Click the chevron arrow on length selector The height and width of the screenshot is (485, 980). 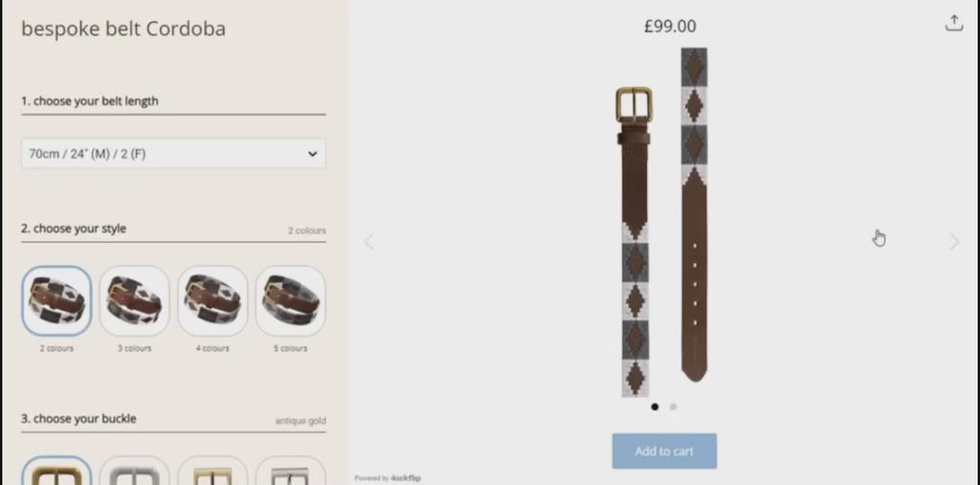click(313, 154)
